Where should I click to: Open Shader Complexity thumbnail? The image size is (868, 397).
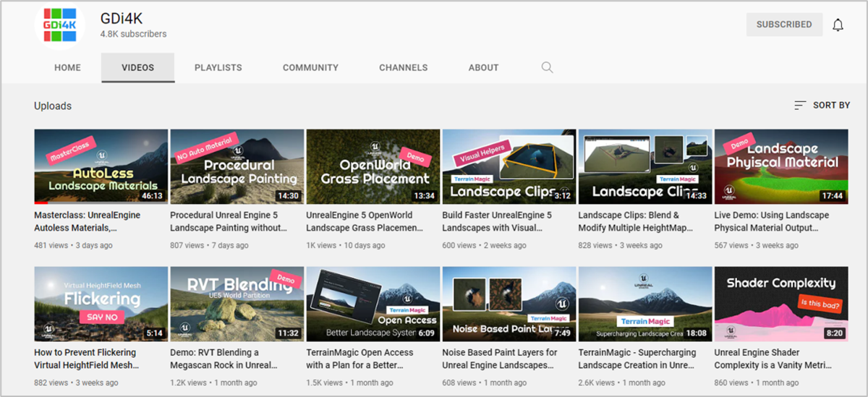781,304
